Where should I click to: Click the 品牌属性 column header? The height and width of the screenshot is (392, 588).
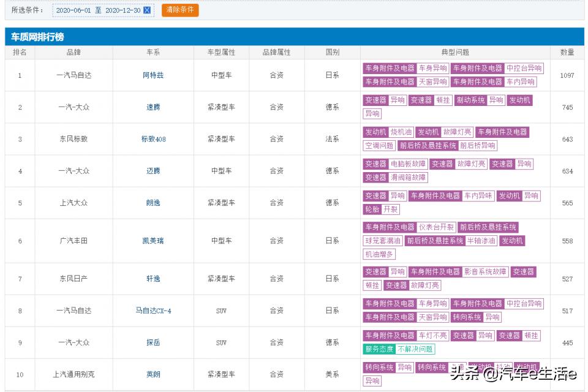[x=276, y=53]
